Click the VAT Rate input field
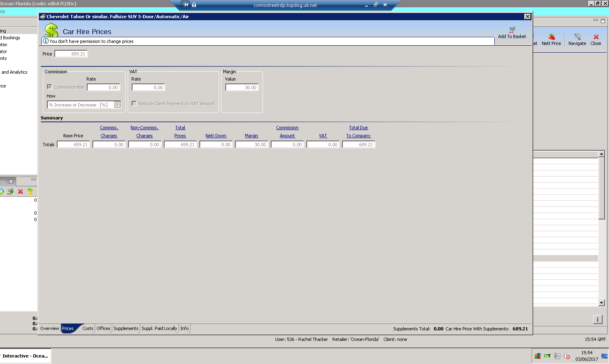The height and width of the screenshot is (364, 609). 148,87
